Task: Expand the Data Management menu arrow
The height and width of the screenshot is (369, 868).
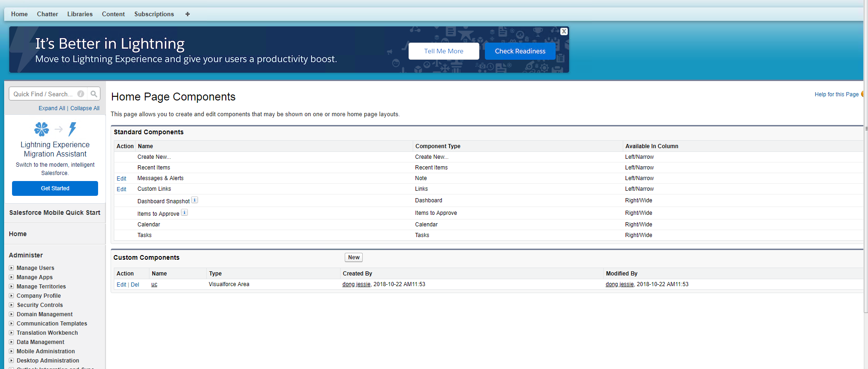Action: (x=12, y=342)
